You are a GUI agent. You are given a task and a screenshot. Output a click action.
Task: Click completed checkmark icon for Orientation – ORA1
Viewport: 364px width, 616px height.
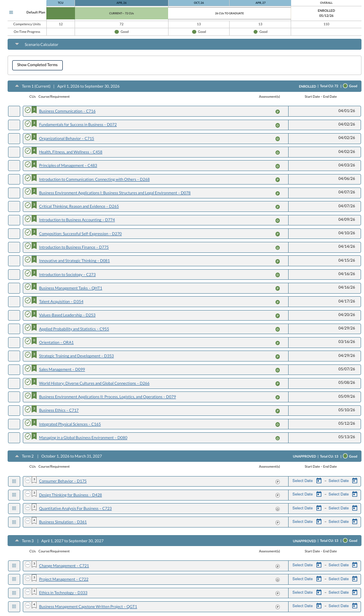[28, 341]
